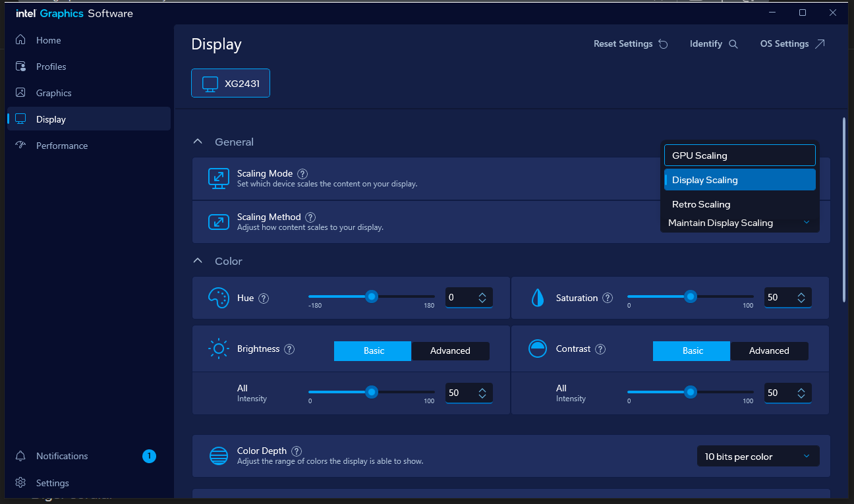Click the Scaling Method help icon
This screenshot has height=504, width=854.
(x=310, y=217)
